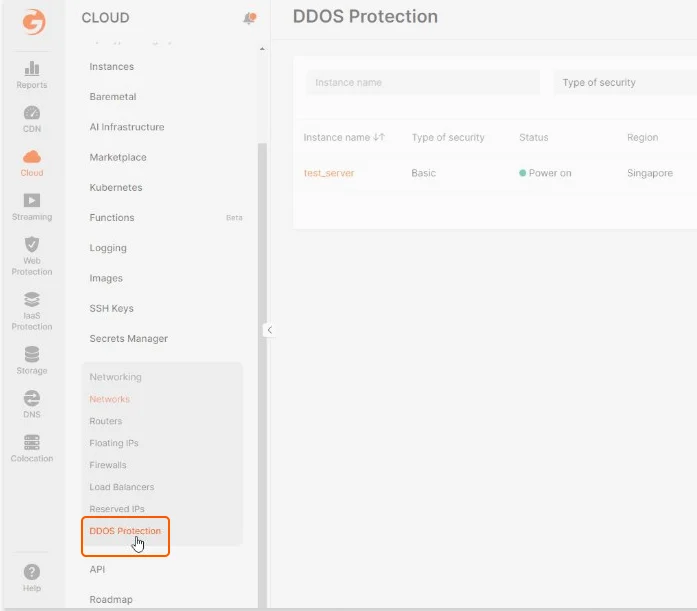Screen dimensions: 697x611
Task: Open the IaaS Protection layers icon
Action: (32, 300)
